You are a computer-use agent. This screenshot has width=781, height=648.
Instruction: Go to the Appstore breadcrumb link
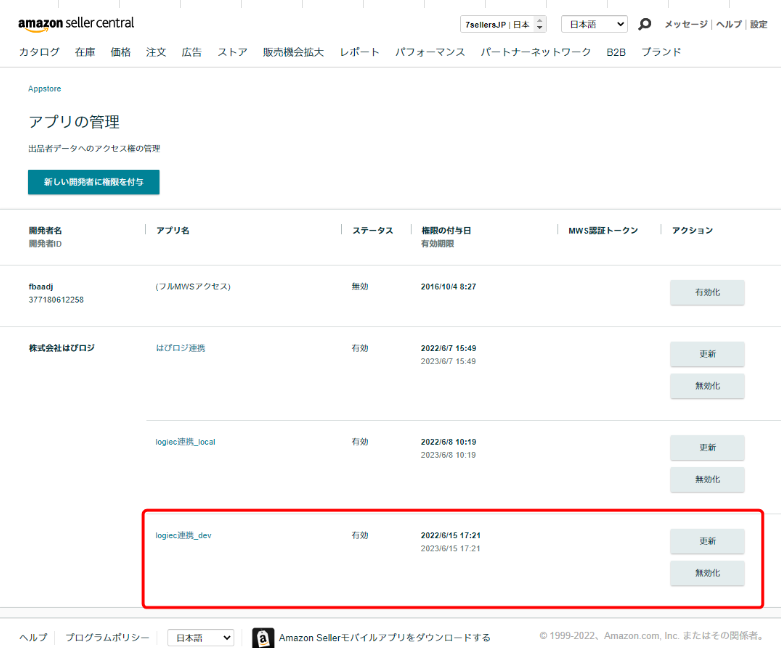[x=44, y=89]
